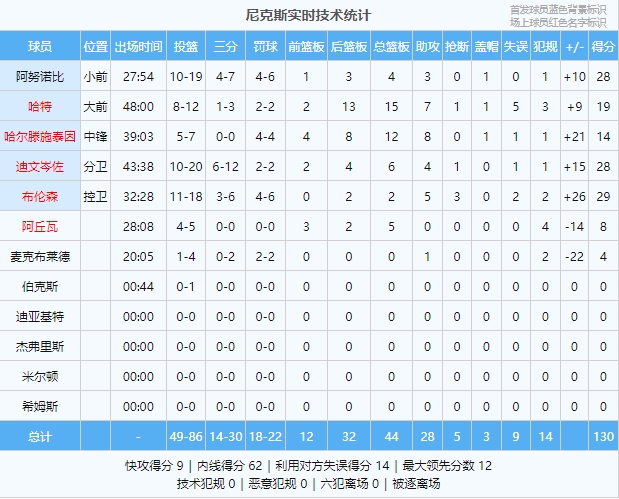Click the 投篮 column header

(x=185, y=46)
